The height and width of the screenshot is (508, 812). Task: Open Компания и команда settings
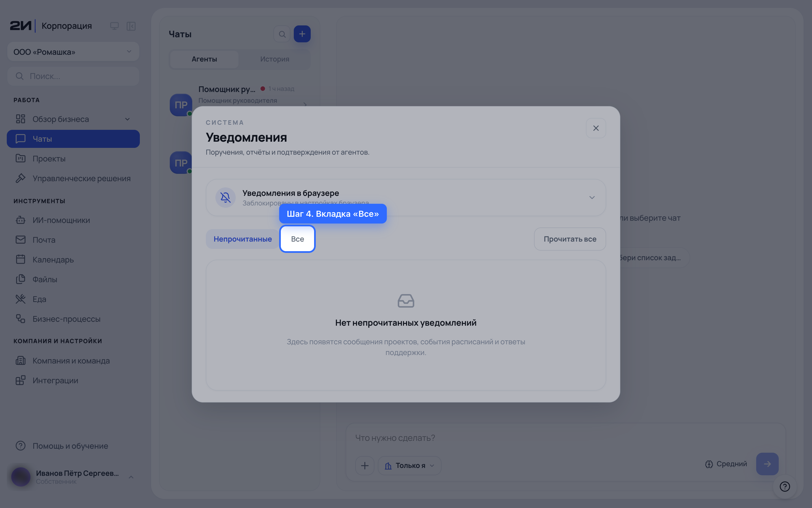[73, 360]
